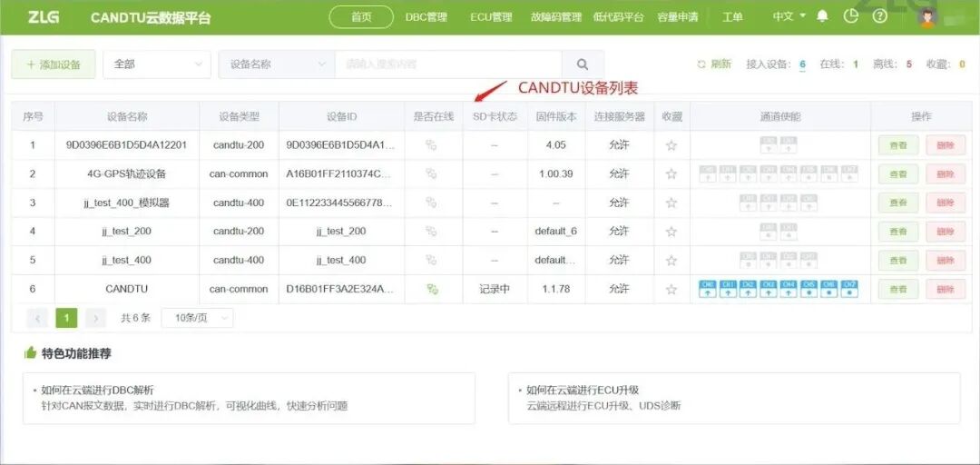This screenshot has height=465, width=980.
Task: Click the notification bell icon
Action: click(x=822, y=16)
